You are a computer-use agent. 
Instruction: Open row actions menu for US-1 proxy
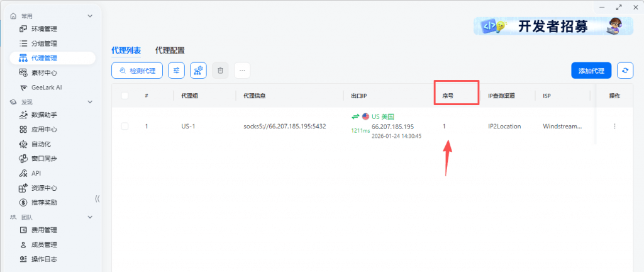click(x=614, y=126)
